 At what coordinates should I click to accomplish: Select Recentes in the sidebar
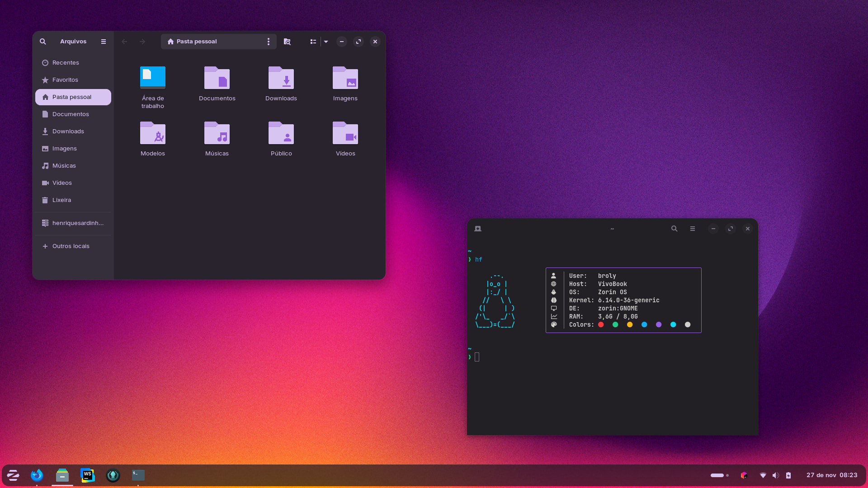[66, 63]
